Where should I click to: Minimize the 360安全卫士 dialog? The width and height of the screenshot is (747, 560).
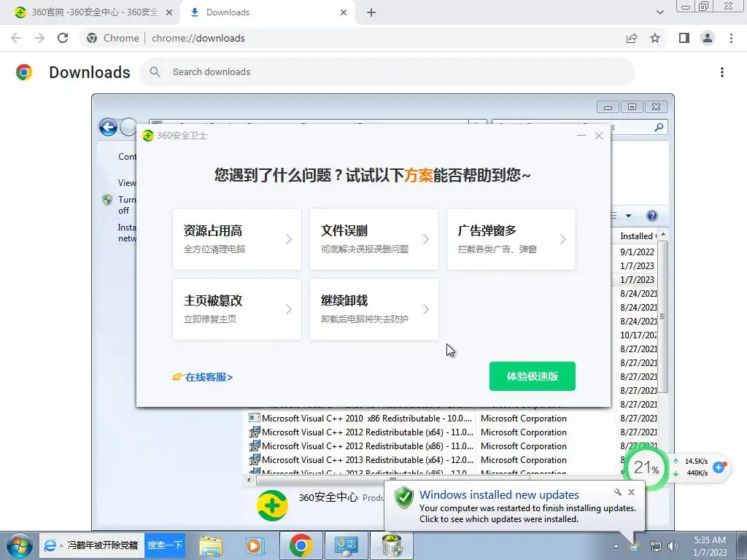click(581, 136)
